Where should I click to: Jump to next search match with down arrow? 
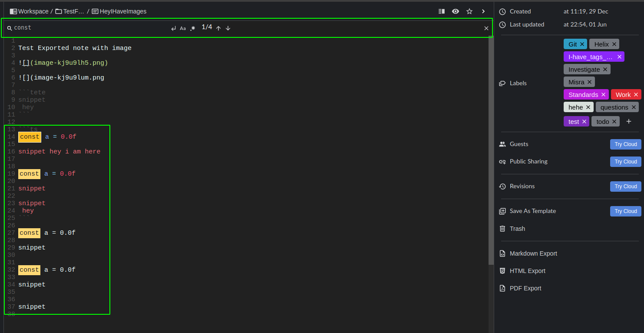tap(228, 28)
